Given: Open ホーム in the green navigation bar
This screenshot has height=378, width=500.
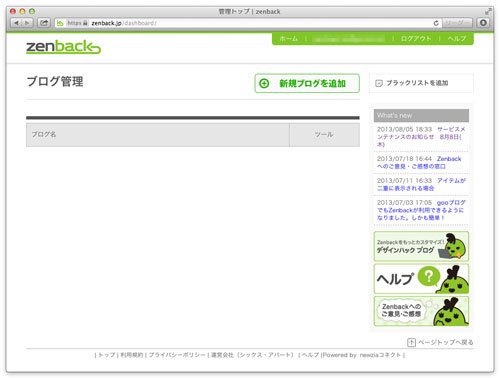Looking at the screenshot, I should click(288, 39).
